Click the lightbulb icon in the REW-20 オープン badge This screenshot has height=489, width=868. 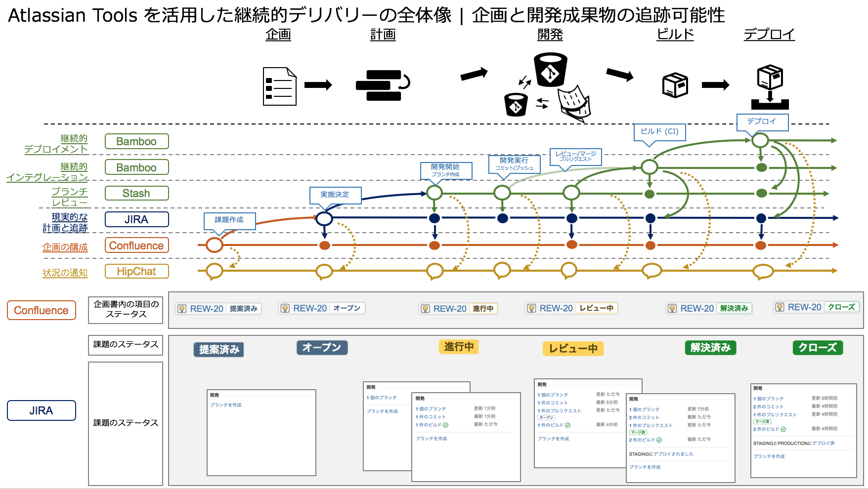coord(285,308)
